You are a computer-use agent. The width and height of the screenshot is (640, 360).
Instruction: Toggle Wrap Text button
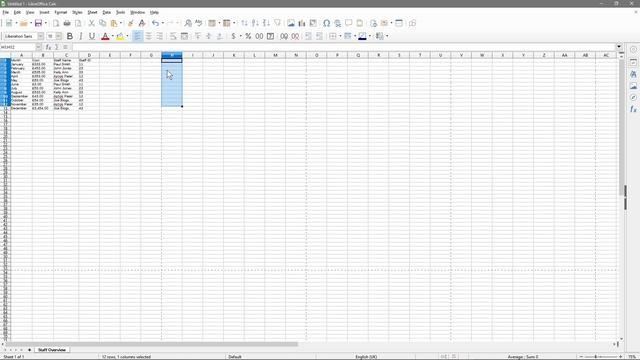coord(173,36)
